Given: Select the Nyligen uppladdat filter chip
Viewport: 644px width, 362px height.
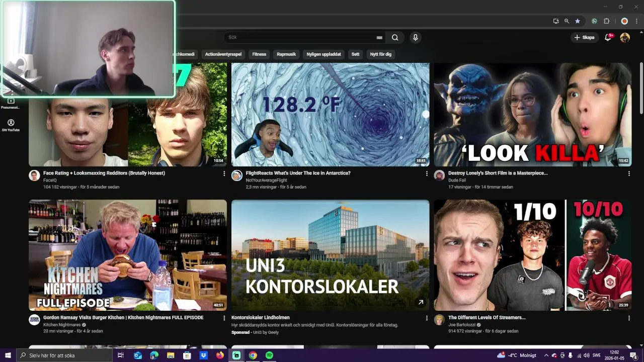Looking at the screenshot, I should point(324,54).
